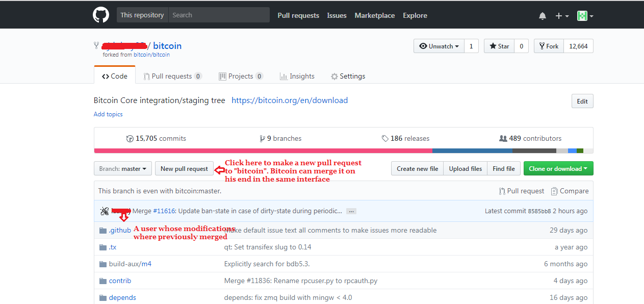
Task: Click the Compare file-diff icon
Action: pyautogui.click(x=554, y=191)
